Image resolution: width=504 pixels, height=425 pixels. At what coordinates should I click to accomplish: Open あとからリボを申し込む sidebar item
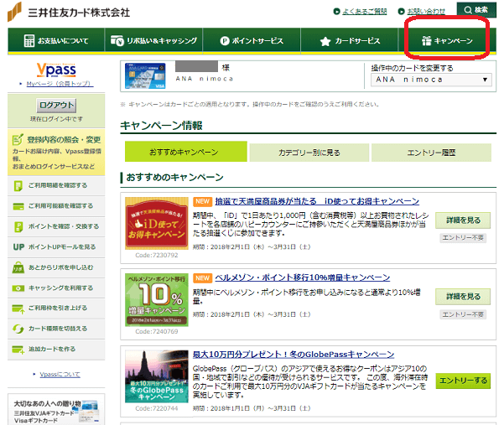click(x=56, y=267)
